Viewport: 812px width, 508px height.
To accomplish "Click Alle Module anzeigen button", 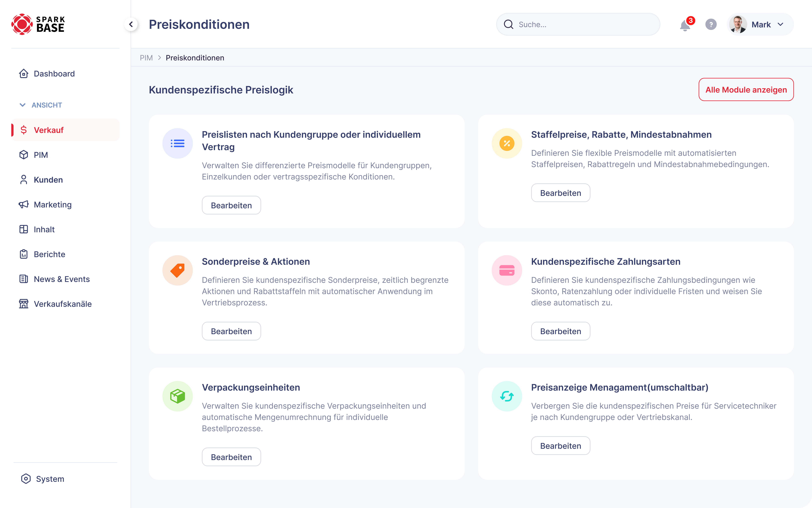I will coord(746,89).
